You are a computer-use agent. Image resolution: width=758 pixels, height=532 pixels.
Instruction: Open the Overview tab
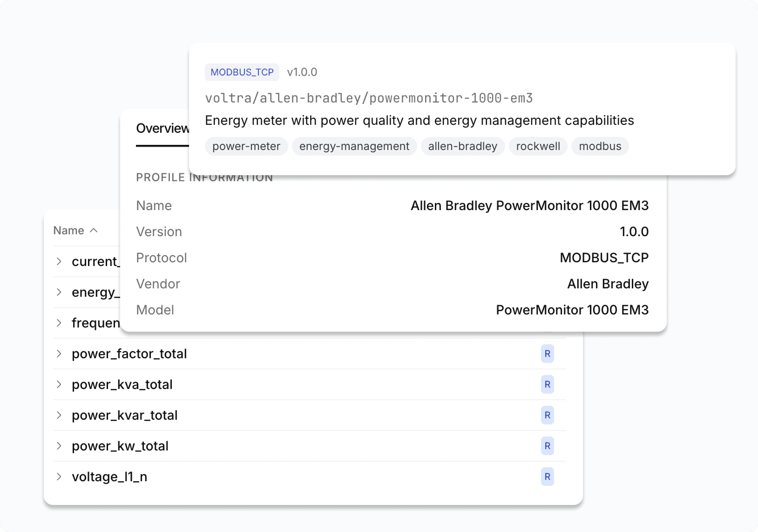pyautogui.click(x=162, y=128)
